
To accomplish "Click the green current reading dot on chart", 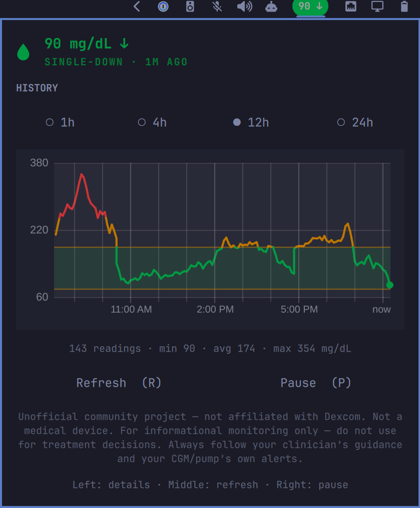I will 390,285.
